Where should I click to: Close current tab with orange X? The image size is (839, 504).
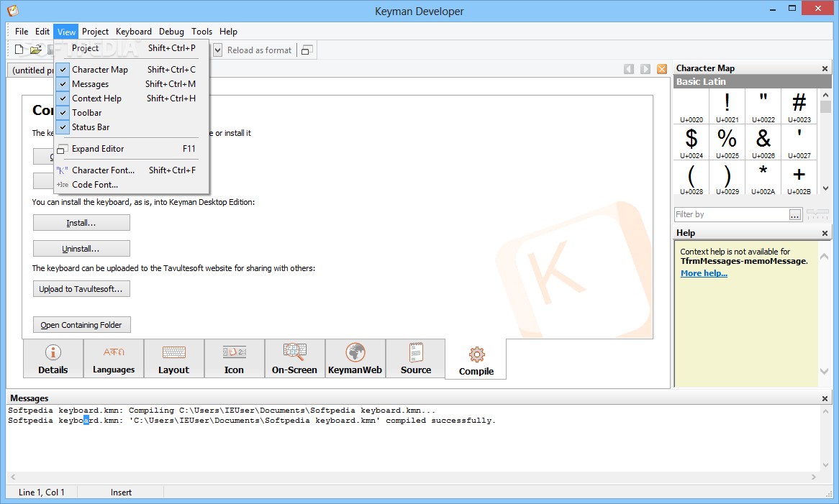point(662,69)
